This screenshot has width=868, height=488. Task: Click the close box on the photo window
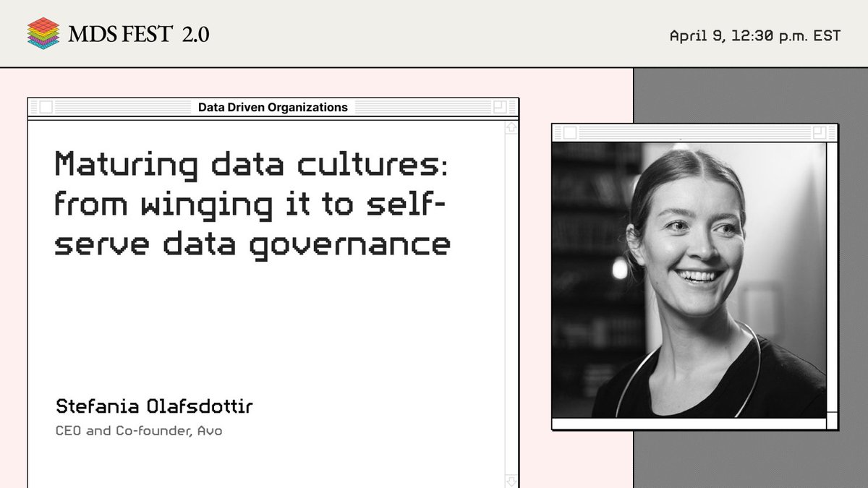[x=571, y=132]
